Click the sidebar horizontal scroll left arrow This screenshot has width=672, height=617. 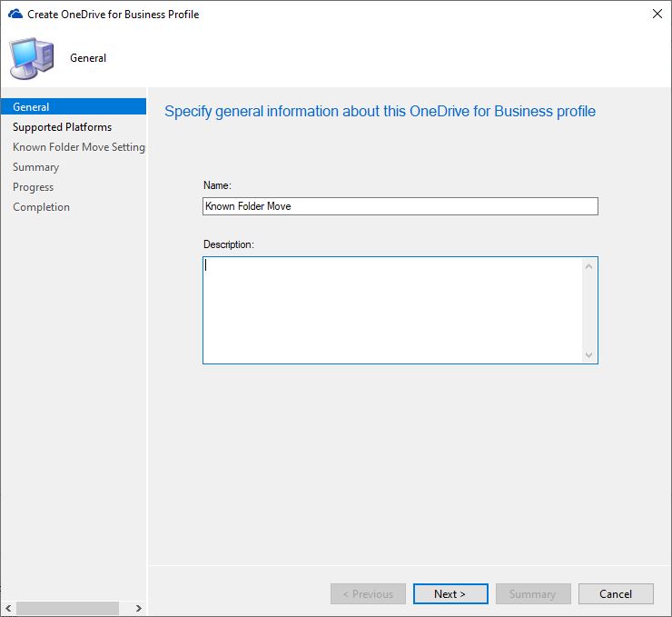click(8, 608)
